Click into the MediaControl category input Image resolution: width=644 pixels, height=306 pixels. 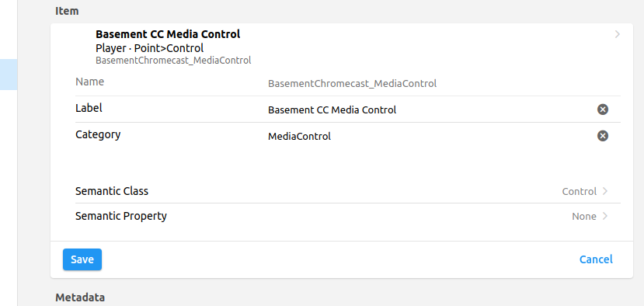click(x=429, y=136)
